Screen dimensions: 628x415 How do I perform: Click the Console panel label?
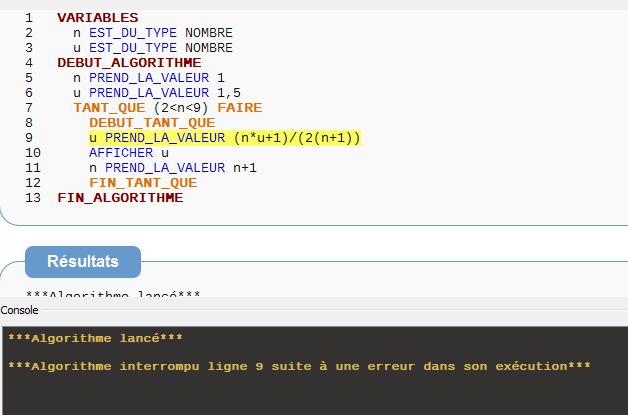(x=19, y=311)
